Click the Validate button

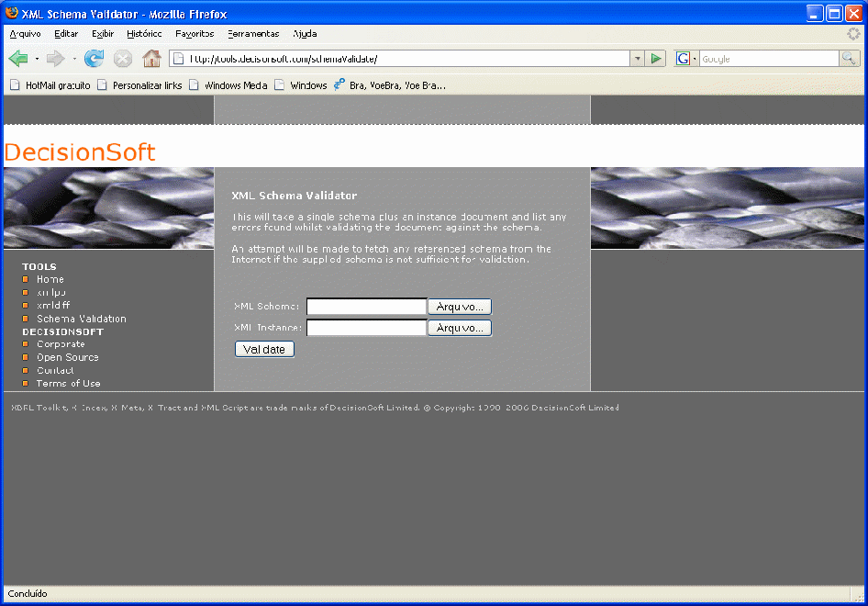click(x=264, y=350)
